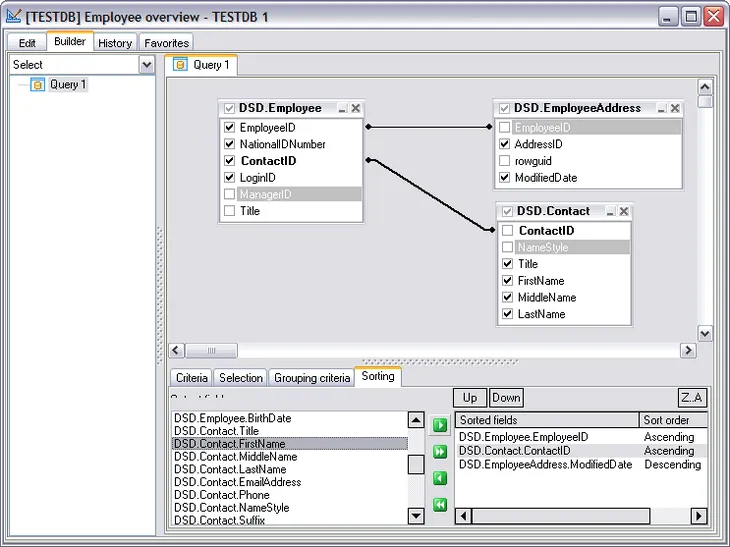Click the field list vertical scrollbar thumb
730x547 pixels.
point(416,464)
